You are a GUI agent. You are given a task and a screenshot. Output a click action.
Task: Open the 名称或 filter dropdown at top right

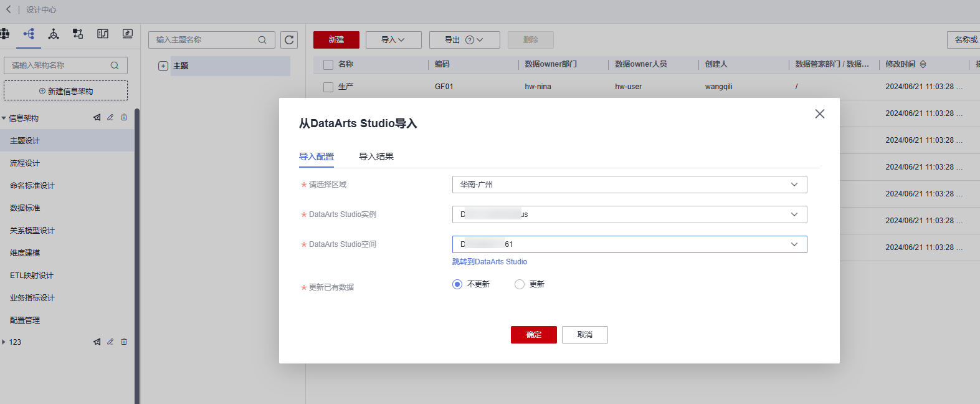[x=964, y=40]
